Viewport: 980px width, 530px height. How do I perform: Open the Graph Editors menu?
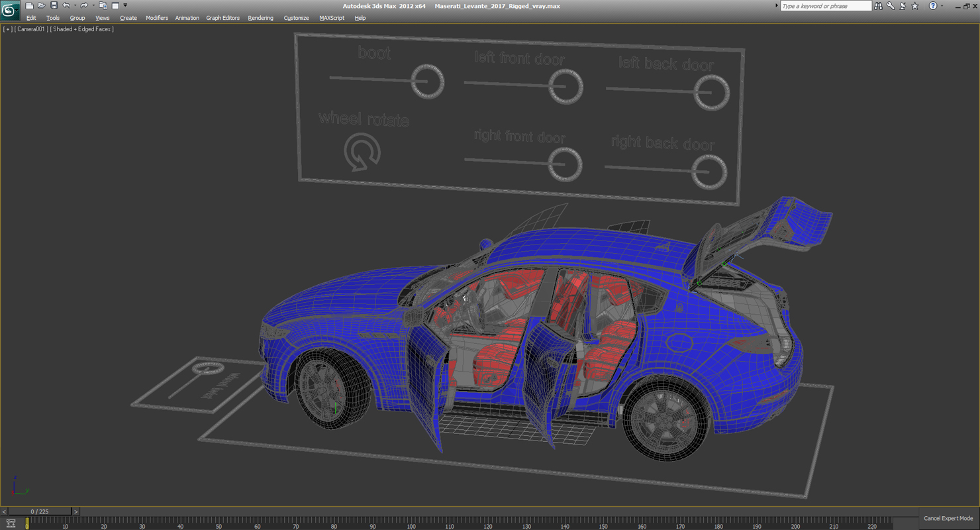point(223,18)
